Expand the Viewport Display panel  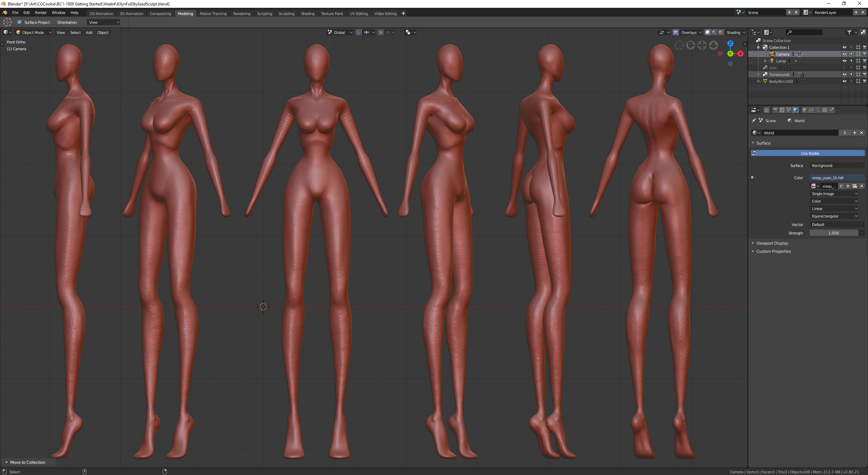772,243
